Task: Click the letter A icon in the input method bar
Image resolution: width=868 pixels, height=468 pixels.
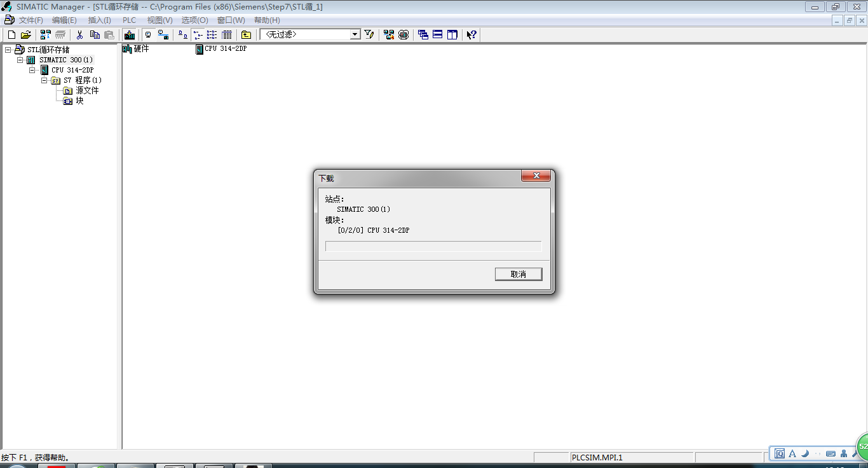Action: (792, 453)
